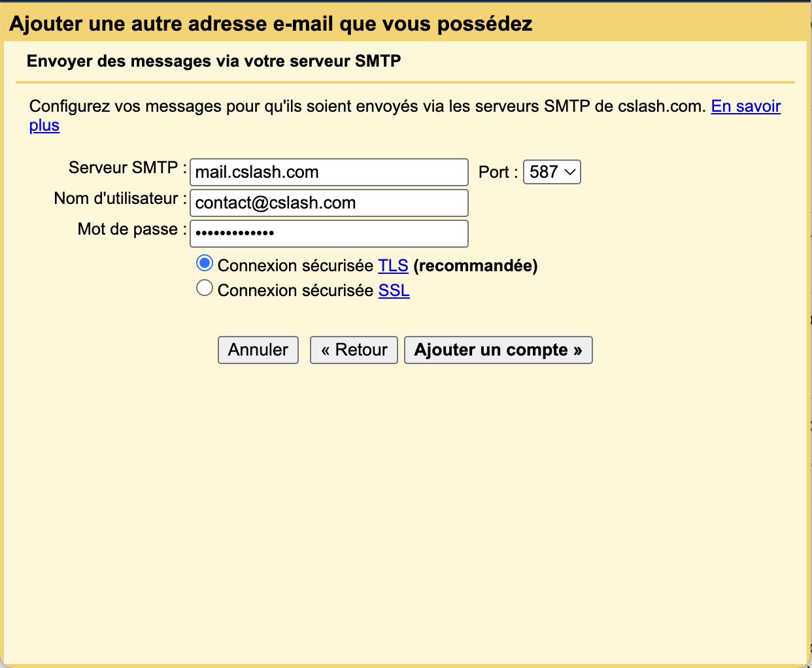Screen dimensions: 812x668
Task: Open the TLS hyperlink
Action: pos(393,265)
